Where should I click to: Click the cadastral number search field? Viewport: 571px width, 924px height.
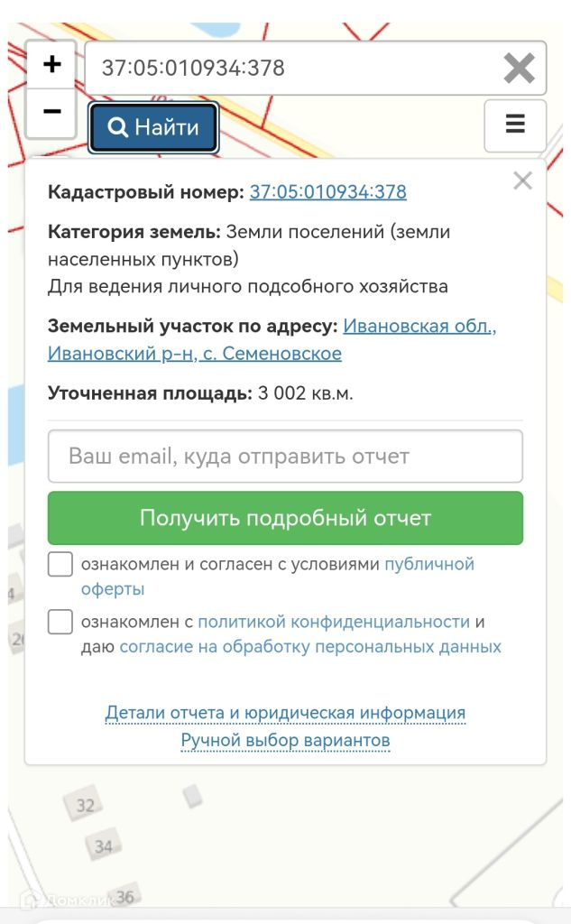click(289, 69)
